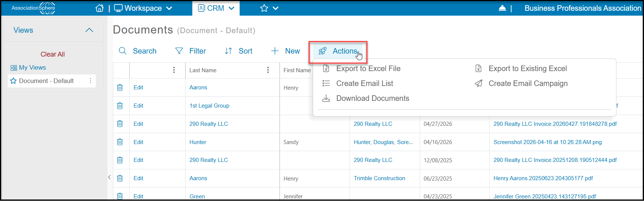Image resolution: width=644 pixels, height=201 pixels.
Task: Open the CRM tab dropdown
Action: 216,8
